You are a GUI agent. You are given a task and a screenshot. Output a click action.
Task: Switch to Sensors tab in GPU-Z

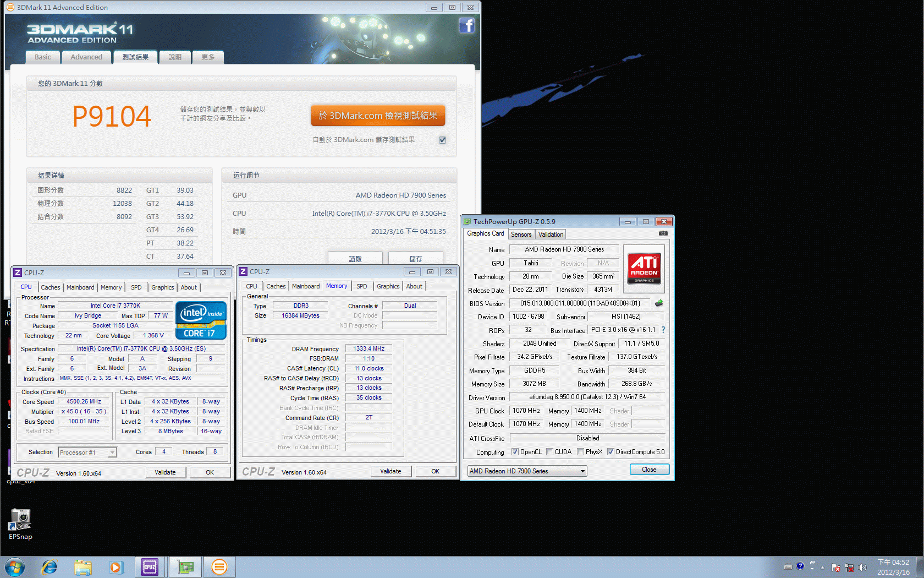(x=521, y=235)
